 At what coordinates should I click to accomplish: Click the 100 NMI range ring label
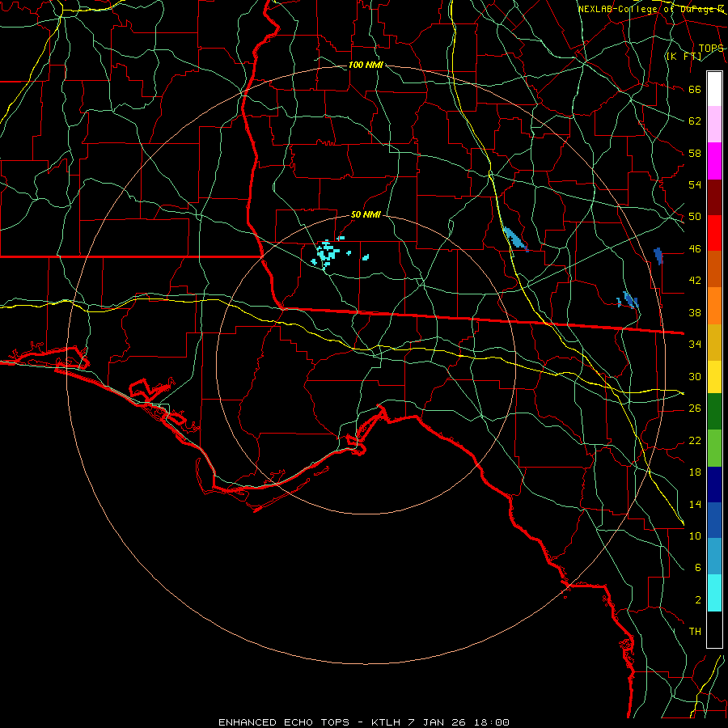point(366,65)
